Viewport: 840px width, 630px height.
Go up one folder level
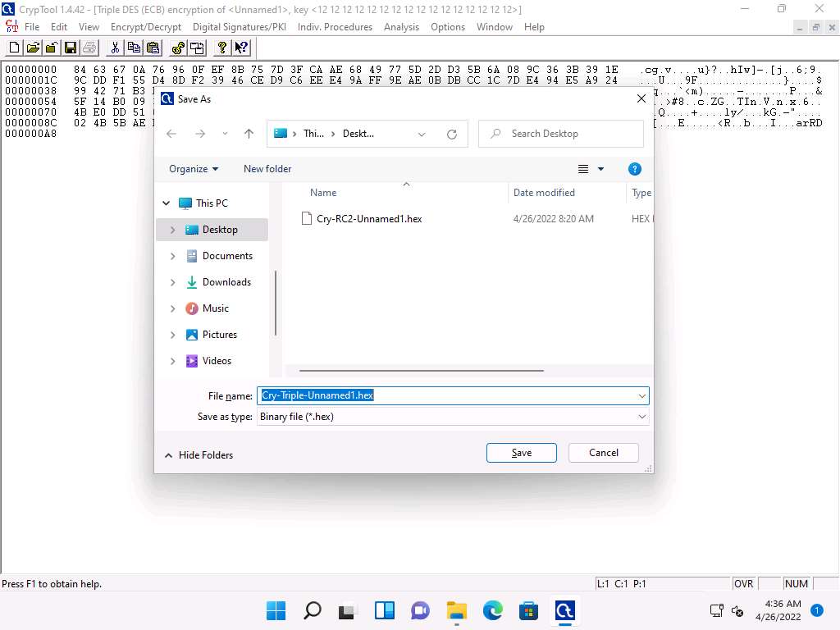tap(249, 134)
